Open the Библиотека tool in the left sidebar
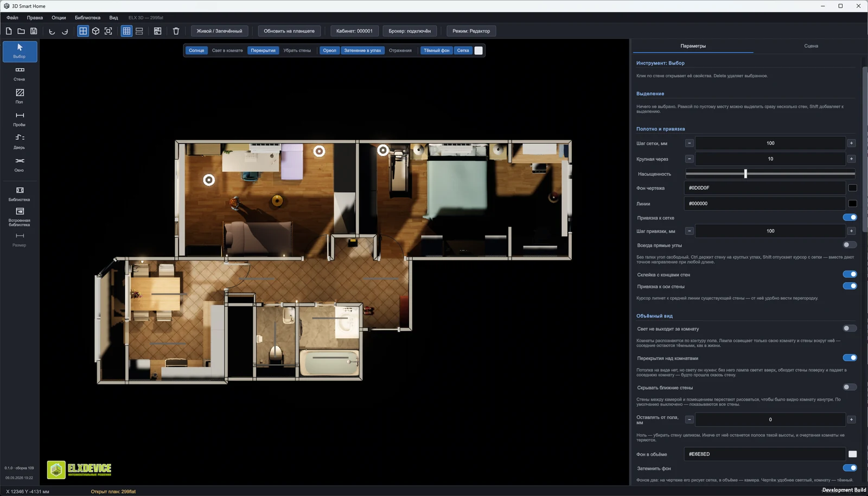Viewport: 868px width, 496px height. point(20,194)
